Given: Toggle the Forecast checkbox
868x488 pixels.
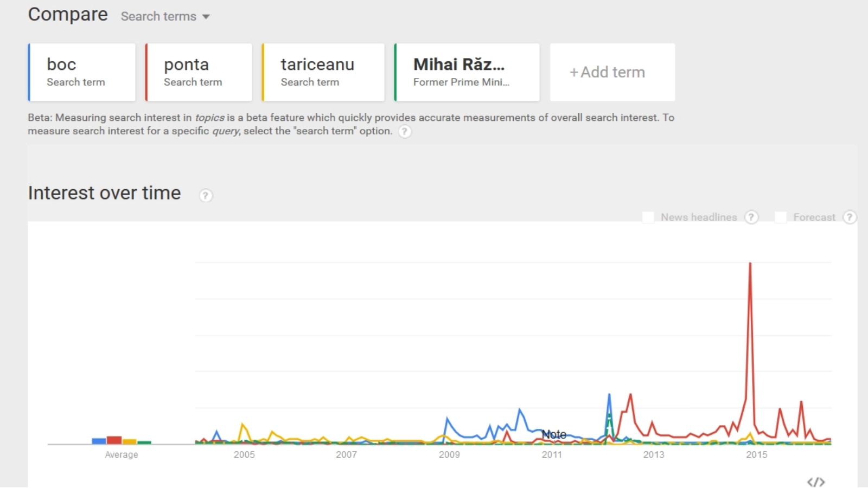Looking at the screenshot, I should (781, 217).
